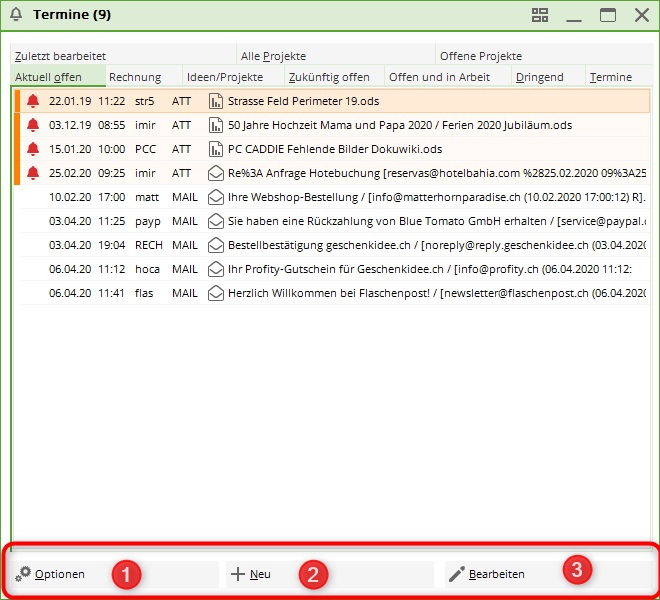This screenshot has height=600, width=660.
Task: Show the Offene Projekte tab
Action: tap(481, 56)
